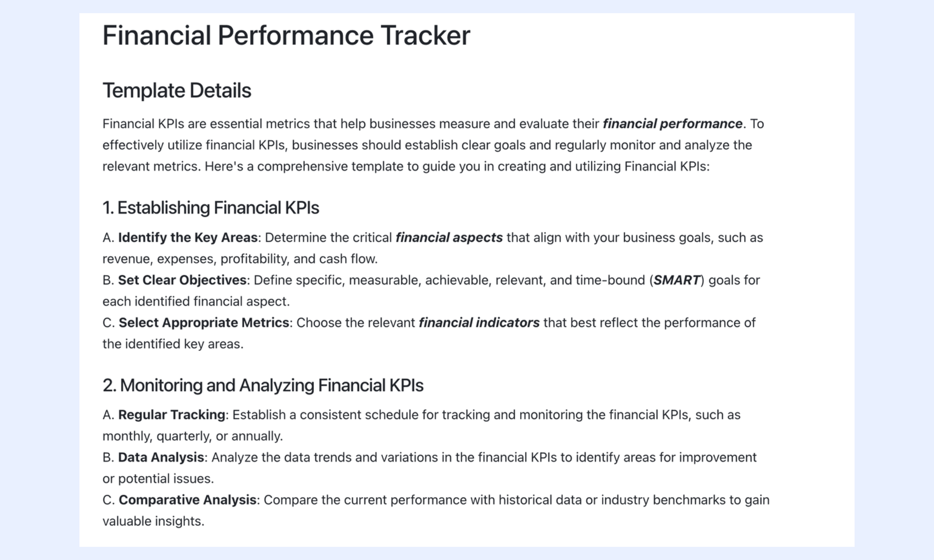934x560 pixels.
Task: Place cursor in 'each identified financial aspect.' line
Action: click(196, 301)
